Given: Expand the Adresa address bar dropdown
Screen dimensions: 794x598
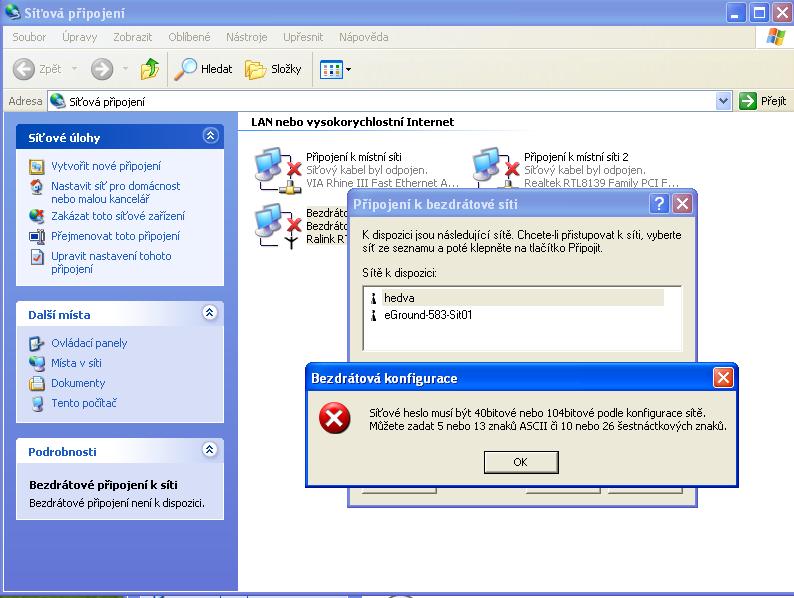Looking at the screenshot, I should tap(724, 101).
